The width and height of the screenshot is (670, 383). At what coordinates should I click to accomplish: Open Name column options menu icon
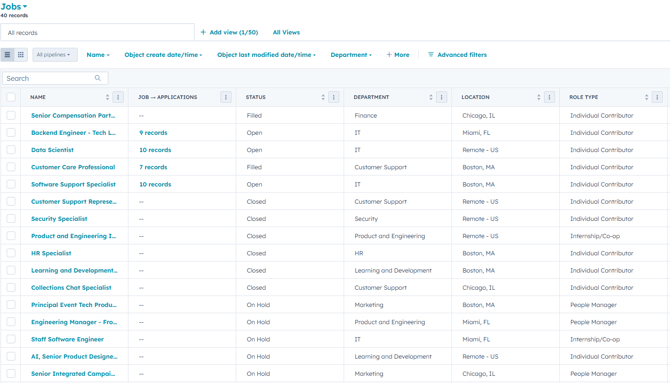118,97
